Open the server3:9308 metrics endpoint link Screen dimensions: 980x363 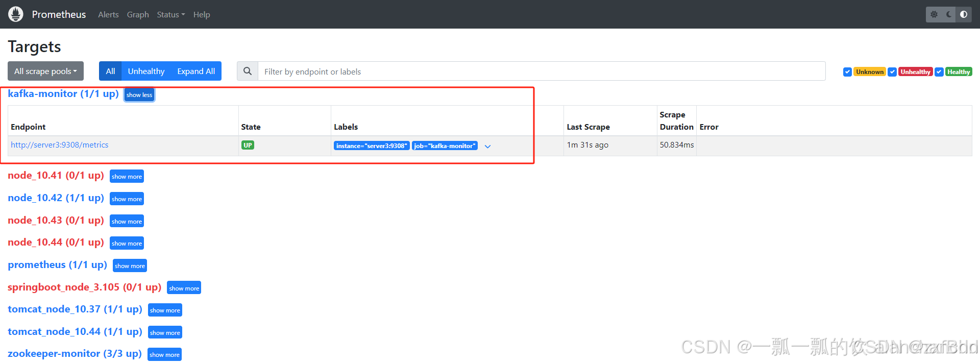60,145
